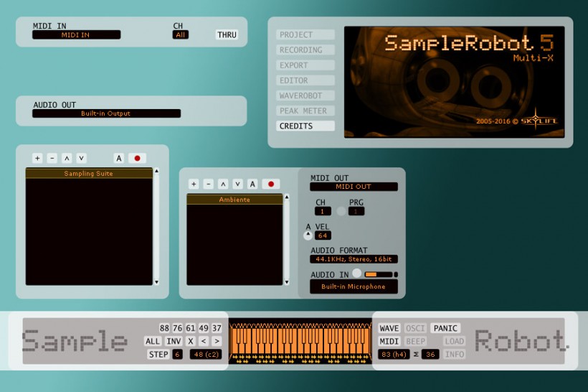Image resolution: width=588 pixels, height=392 pixels.
Task: Open the AUDIO OUT Built-in Output dropdown
Action: click(106, 113)
